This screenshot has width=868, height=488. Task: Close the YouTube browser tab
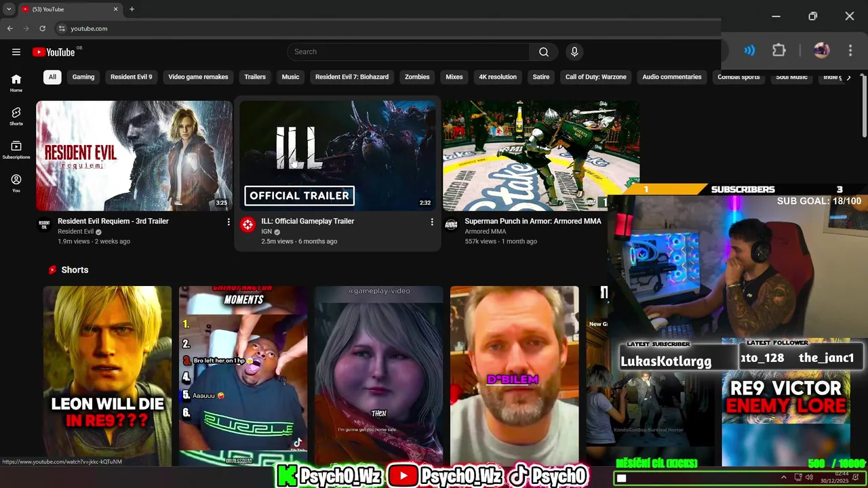pos(115,9)
